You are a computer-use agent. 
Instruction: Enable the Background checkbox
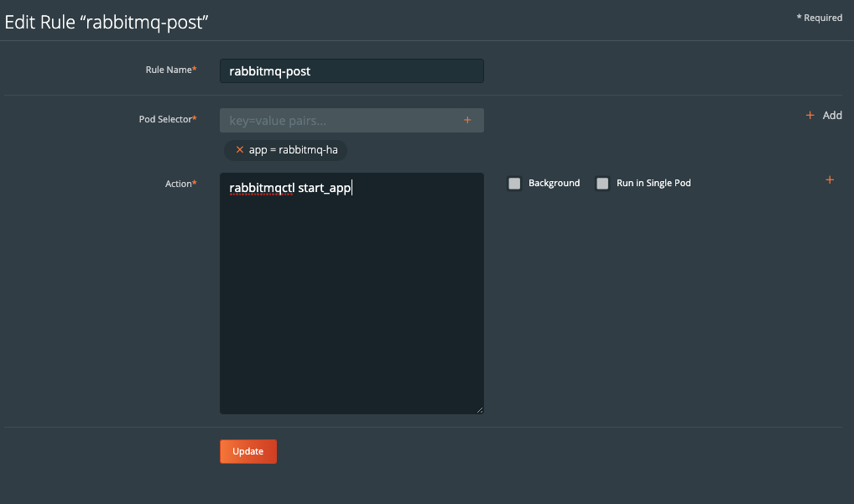coord(514,184)
